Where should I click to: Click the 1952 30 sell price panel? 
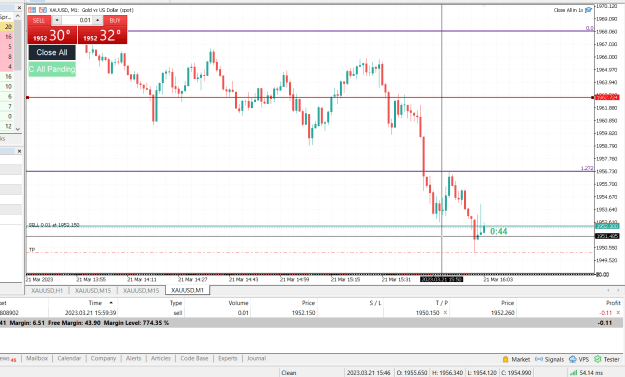(x=52, y=35)
